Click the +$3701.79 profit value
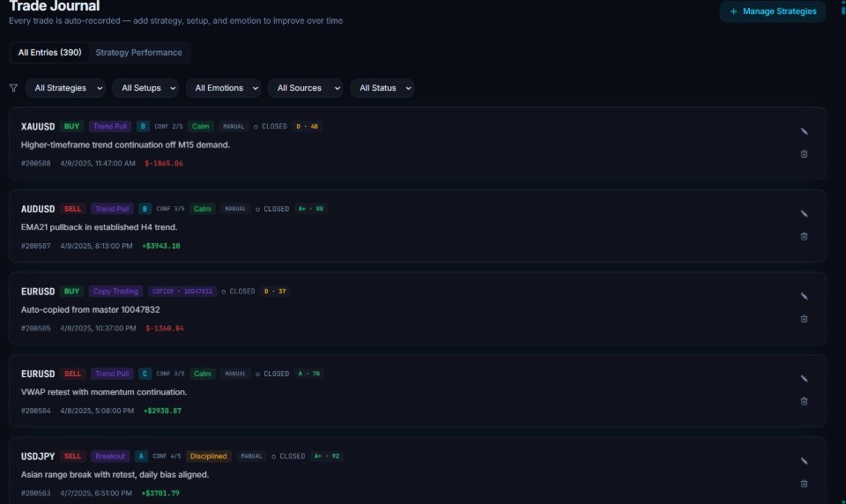The width and height of the screenshot is (846, 504). pos(160,493)
